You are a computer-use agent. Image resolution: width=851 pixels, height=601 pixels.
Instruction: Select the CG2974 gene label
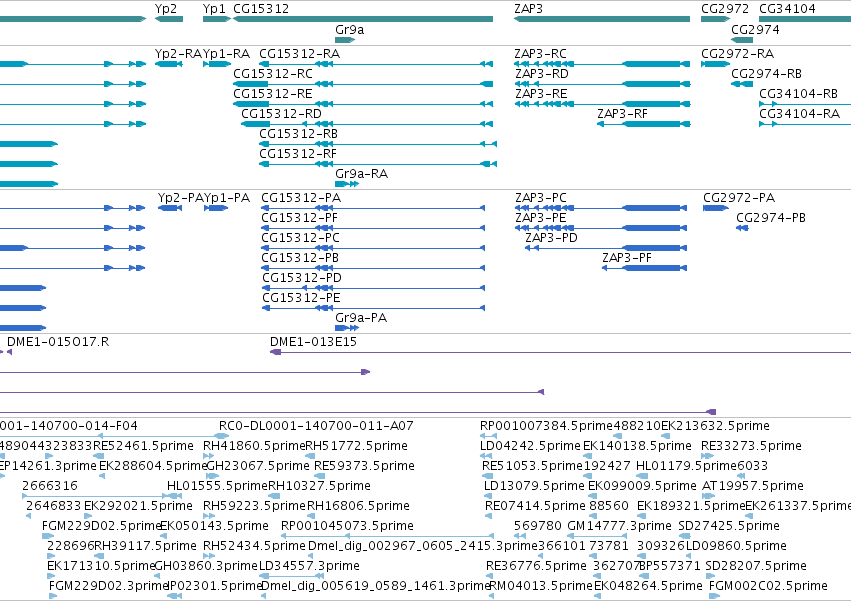point(755,30)
